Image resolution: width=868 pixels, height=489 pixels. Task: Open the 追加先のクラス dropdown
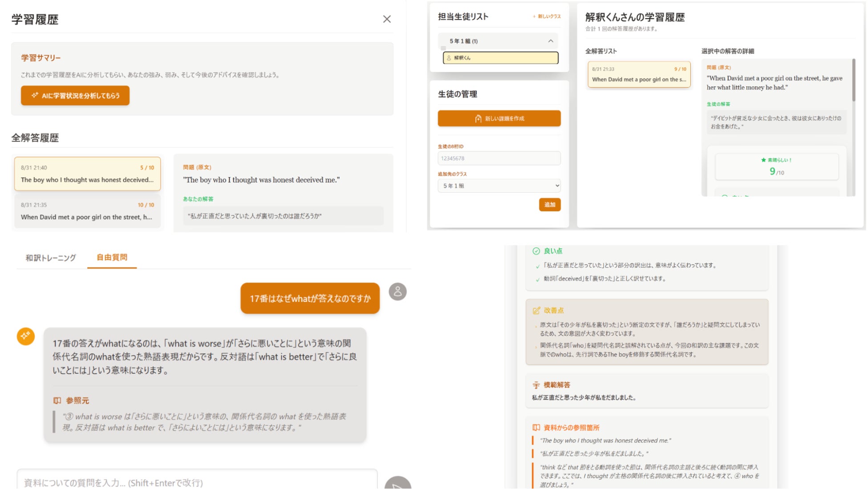tap(499, 186)
